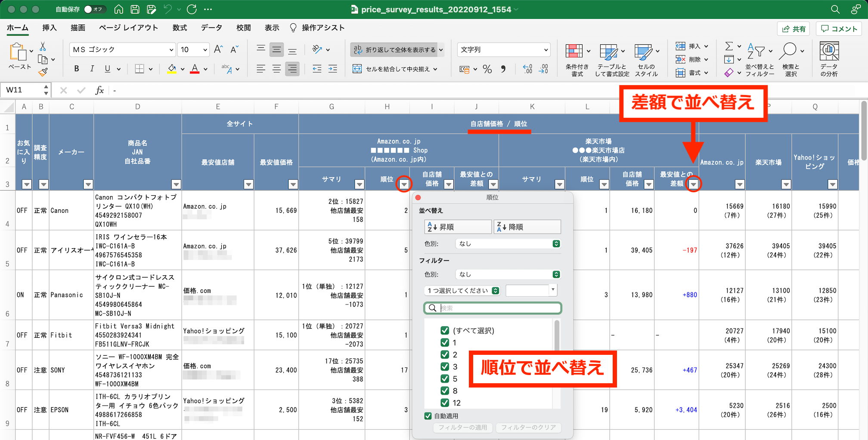
Task: Switch to the データ ribbon tab
Action: tap(211, 28)
